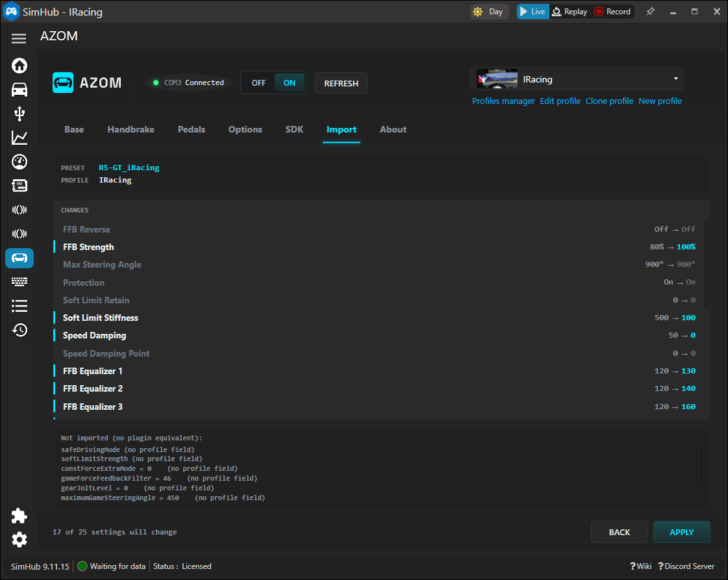Open the first shake vibration sidebar icon
This screenshot has height=580, width=728.
pyautogui.click(x=19, y=210)
